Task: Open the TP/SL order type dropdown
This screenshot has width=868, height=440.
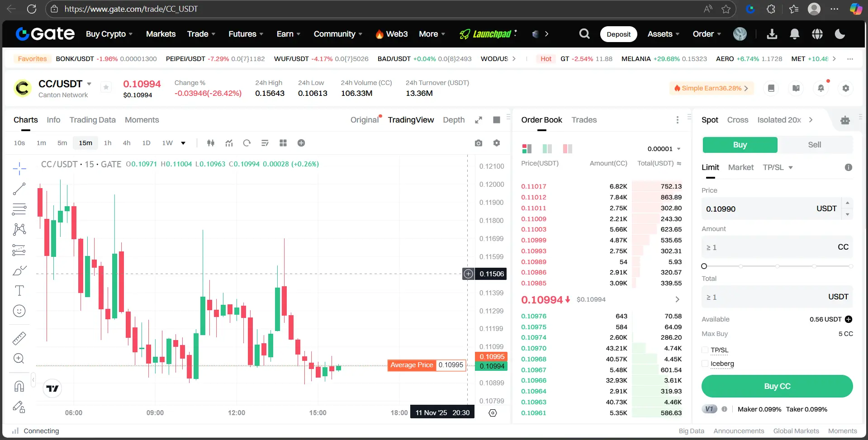Action: (778, 167)
